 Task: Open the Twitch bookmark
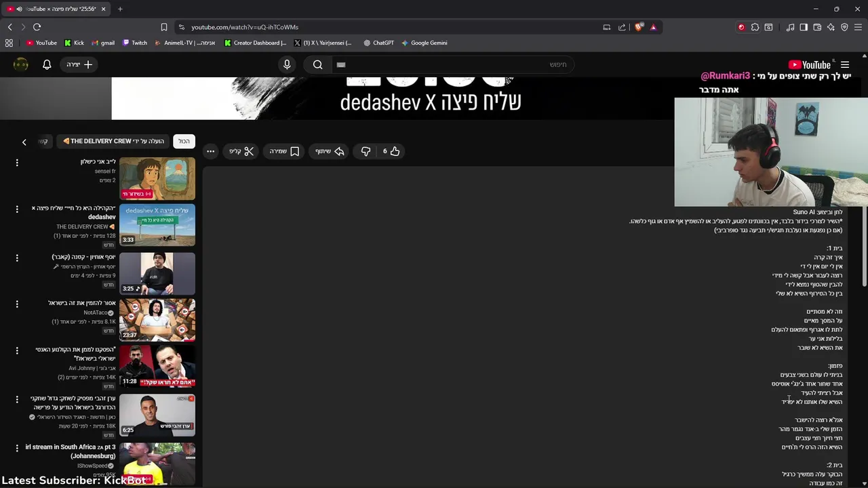coord(134,43)
